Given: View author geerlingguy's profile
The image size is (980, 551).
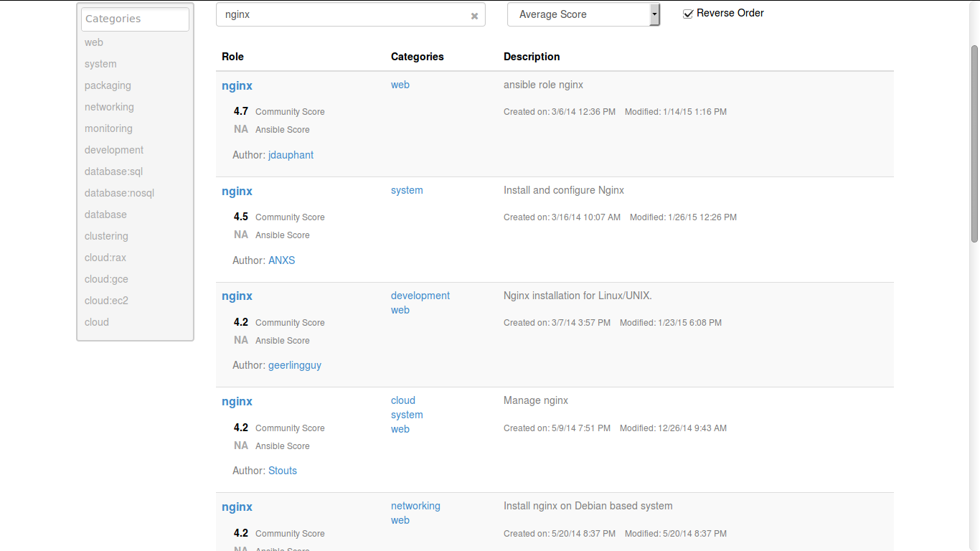Looking at the screenshot, I should tap(295, 365).
